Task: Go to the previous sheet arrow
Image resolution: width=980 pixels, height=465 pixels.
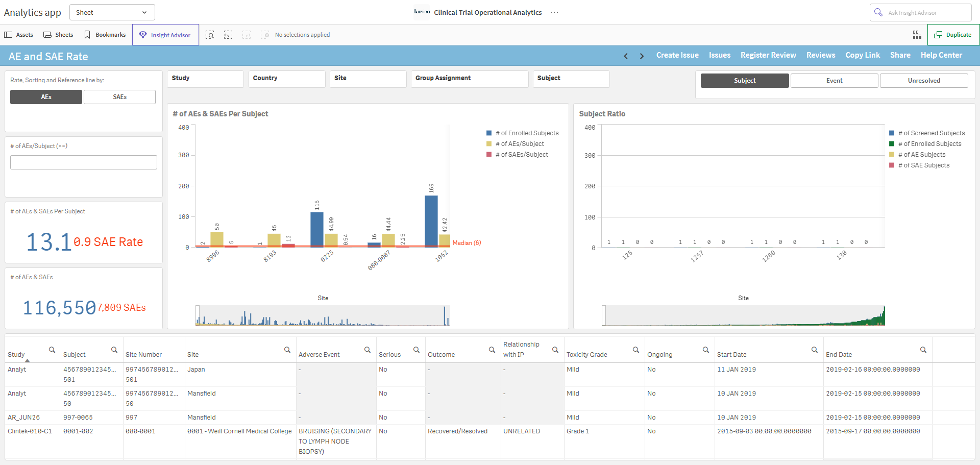Action: pos(626,56)
